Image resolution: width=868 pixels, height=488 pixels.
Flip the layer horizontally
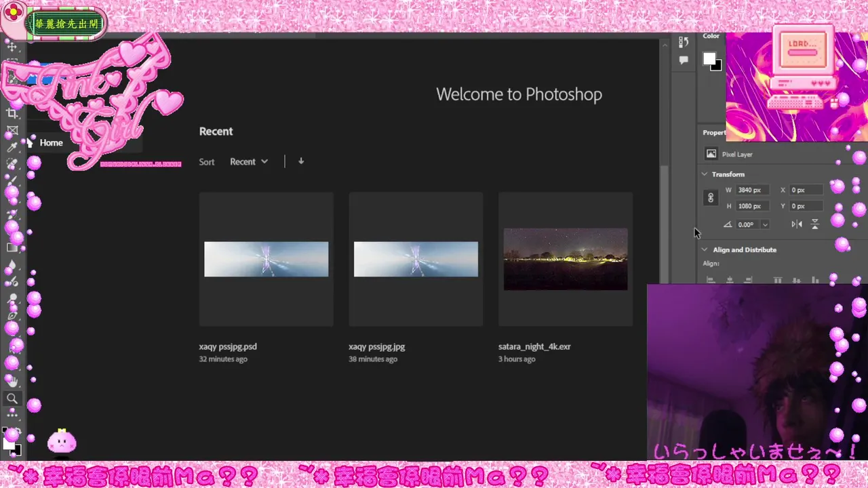797,224
